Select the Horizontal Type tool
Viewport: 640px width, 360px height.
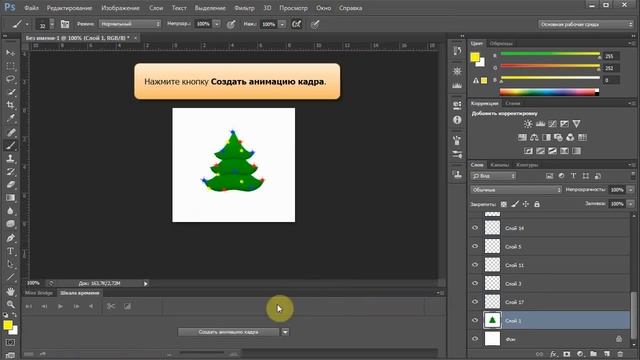(11, 251)
